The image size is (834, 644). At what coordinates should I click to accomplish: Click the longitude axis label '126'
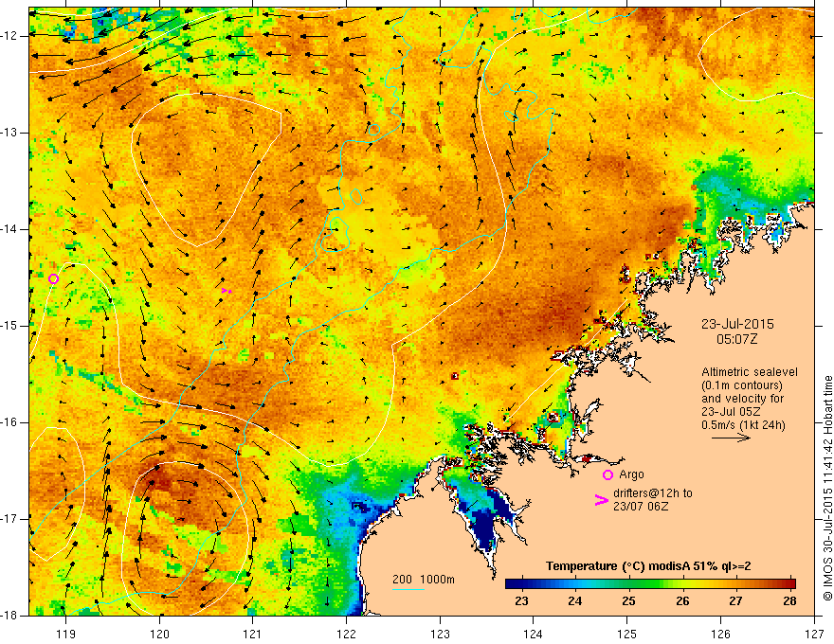click(720, 634)
